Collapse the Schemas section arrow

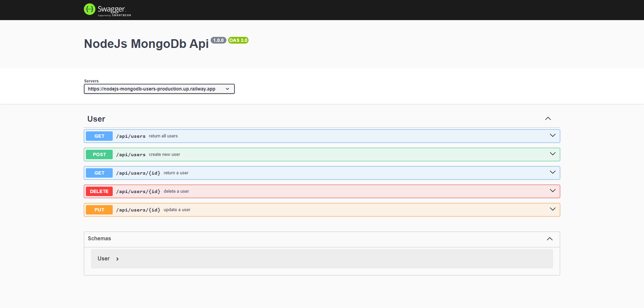[x=550, y=239]
